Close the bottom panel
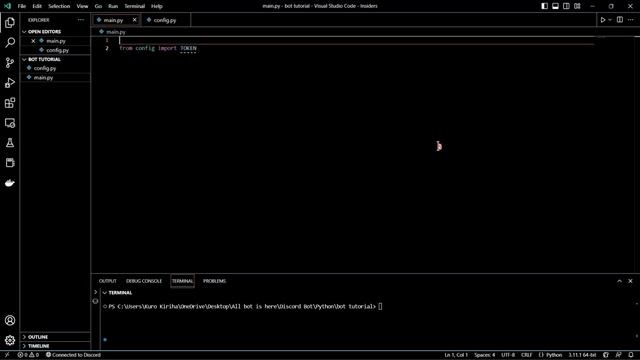The image size is (640, 360). click(630, 281)
